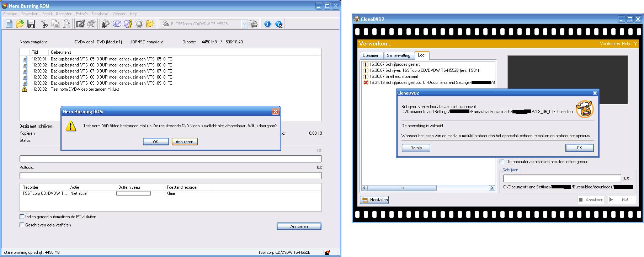Click Details in CloneDVD2 dialog

416,148
